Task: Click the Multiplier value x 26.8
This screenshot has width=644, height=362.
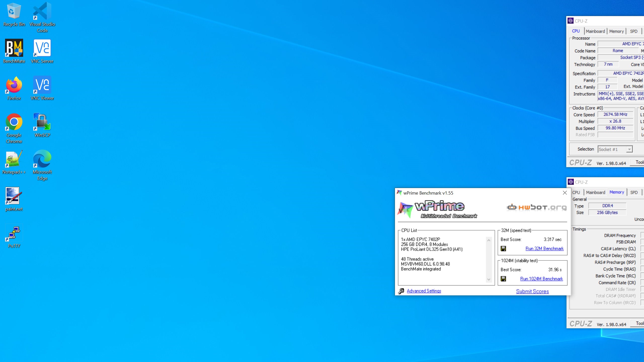Action: [x=615, y=121]
